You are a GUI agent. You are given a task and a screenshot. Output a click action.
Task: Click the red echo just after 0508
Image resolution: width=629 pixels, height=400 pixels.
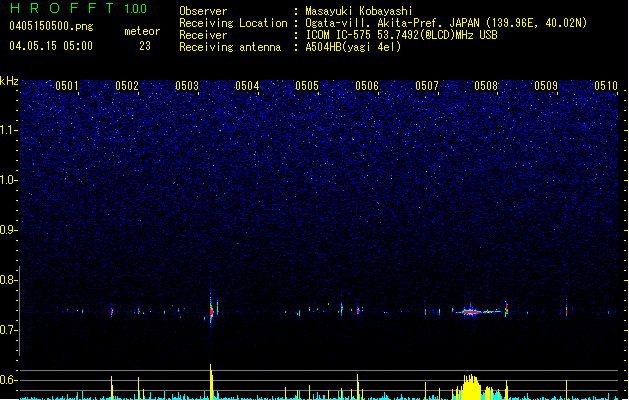[506, 309]
